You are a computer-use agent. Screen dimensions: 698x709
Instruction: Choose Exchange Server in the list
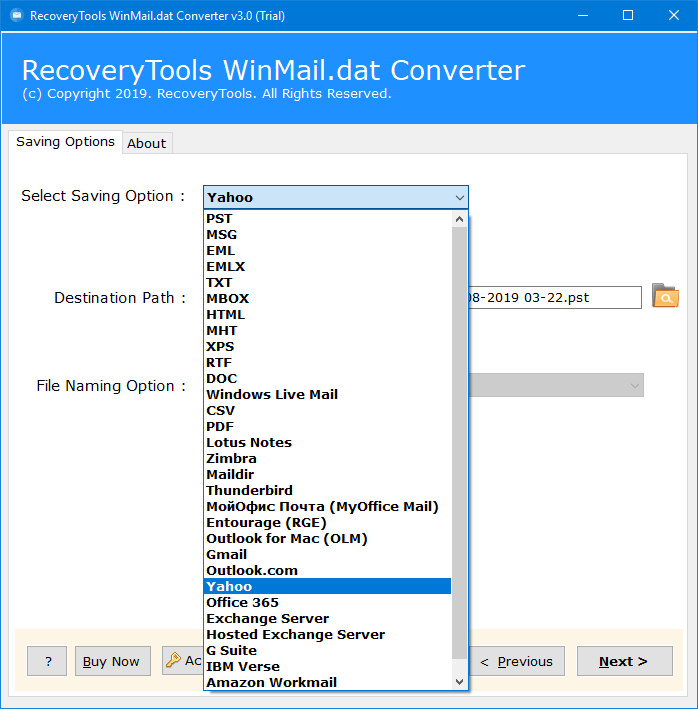tap(327, 618)
